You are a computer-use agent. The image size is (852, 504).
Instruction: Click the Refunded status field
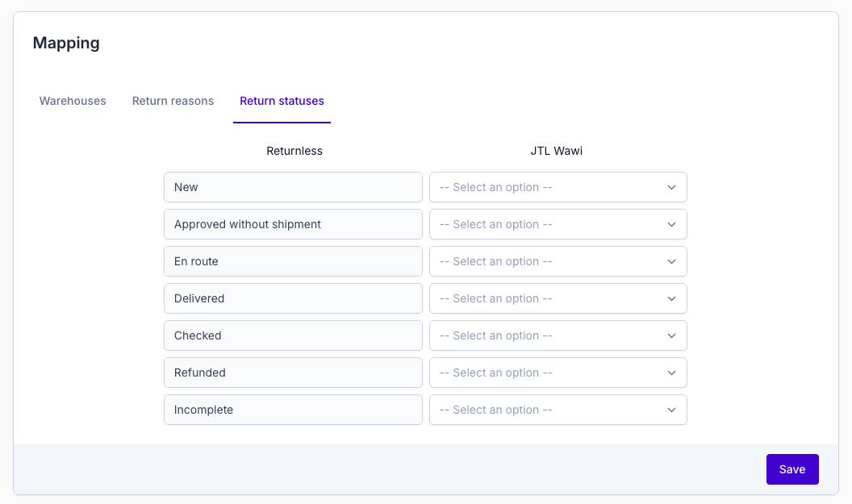(x=293, y=373)
